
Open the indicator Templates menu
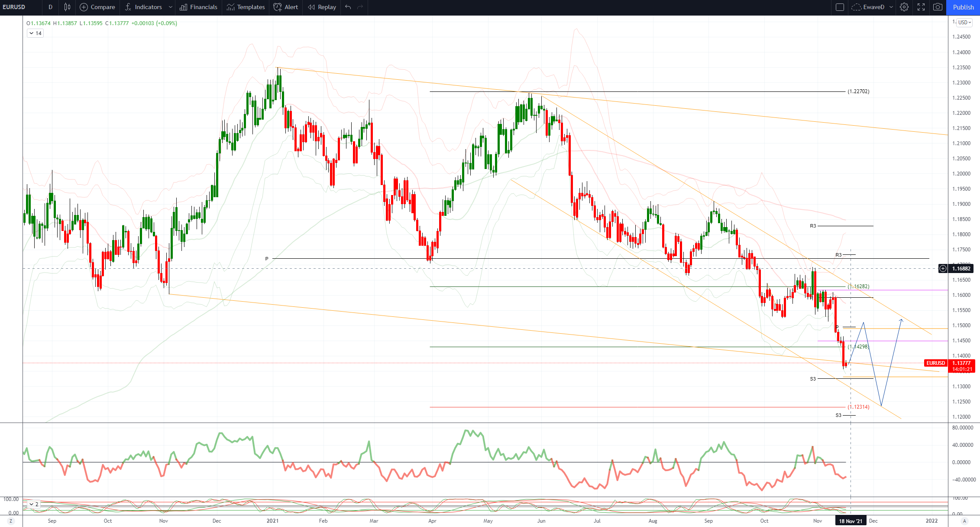pyautogui.click(x=246, y=7)
